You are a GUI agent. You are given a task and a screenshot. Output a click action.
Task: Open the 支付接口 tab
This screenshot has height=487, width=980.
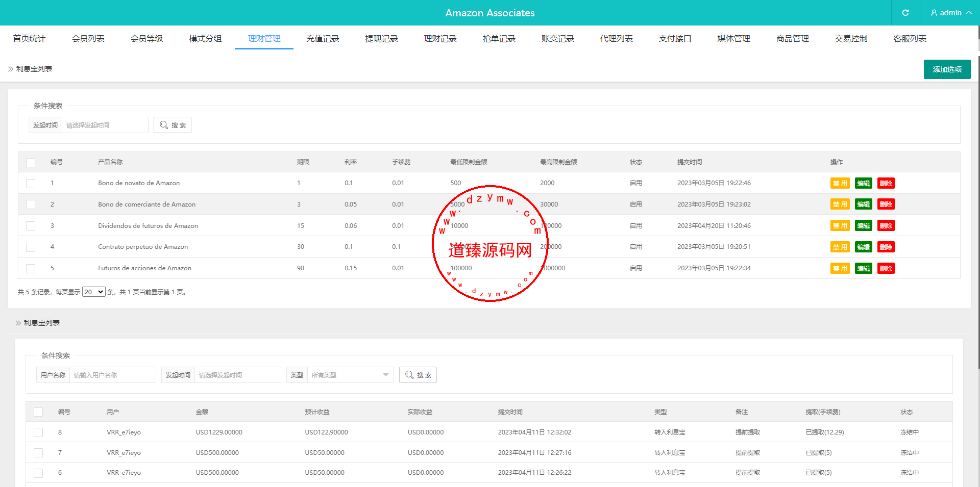click(675, 39)
